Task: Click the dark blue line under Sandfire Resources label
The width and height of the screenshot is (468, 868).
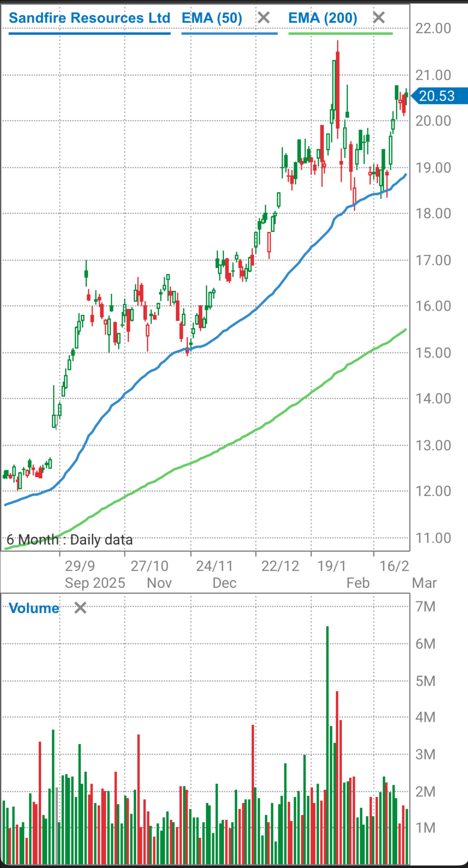Action: [89, 34]
